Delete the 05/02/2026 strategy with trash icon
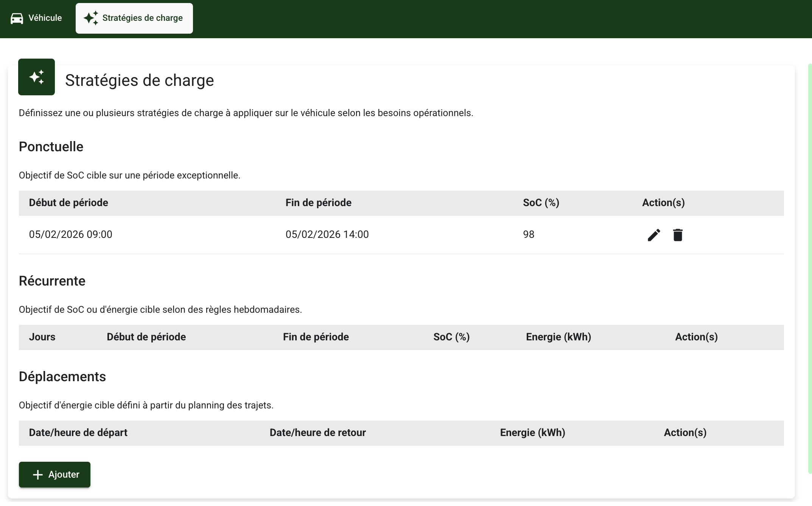812x506 pixels. (x=677, y=235)
